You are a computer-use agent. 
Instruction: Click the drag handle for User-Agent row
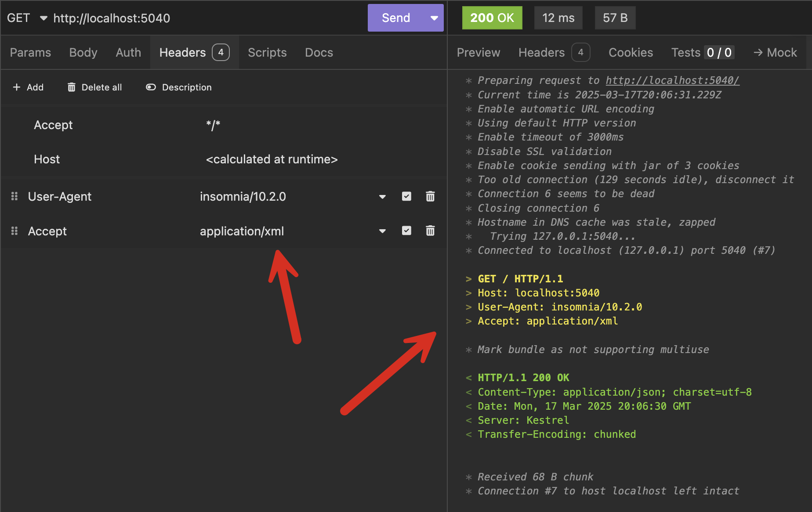14,196
